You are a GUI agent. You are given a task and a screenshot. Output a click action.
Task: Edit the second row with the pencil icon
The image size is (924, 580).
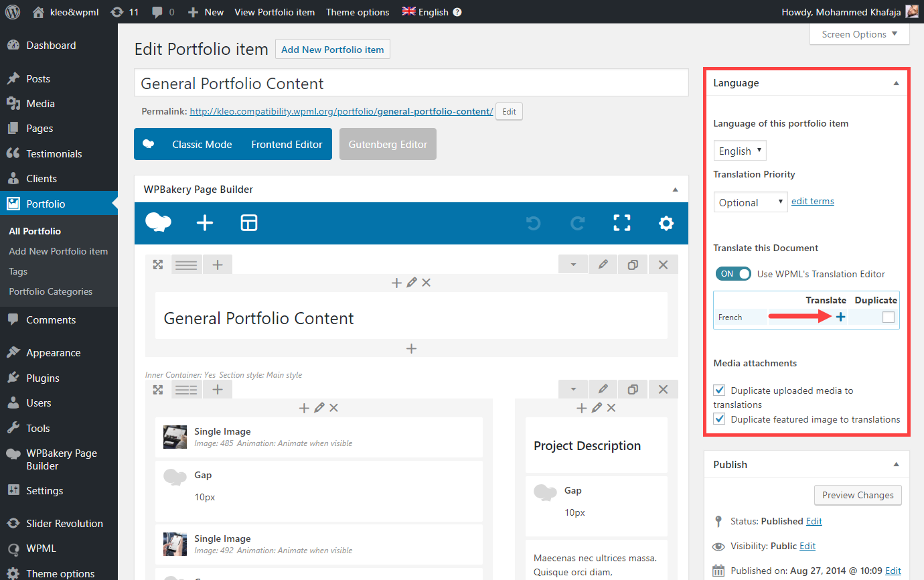click(x=603, y=389)
